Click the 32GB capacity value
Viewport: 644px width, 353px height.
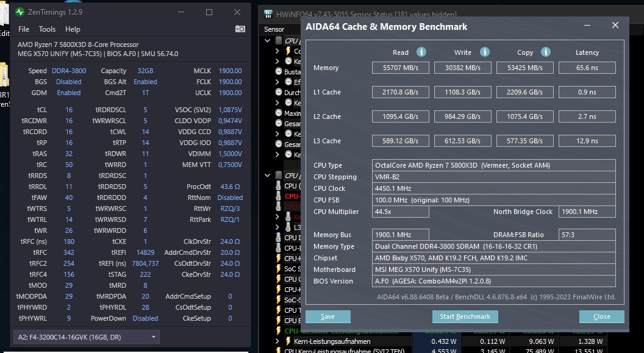click(145, 71)
